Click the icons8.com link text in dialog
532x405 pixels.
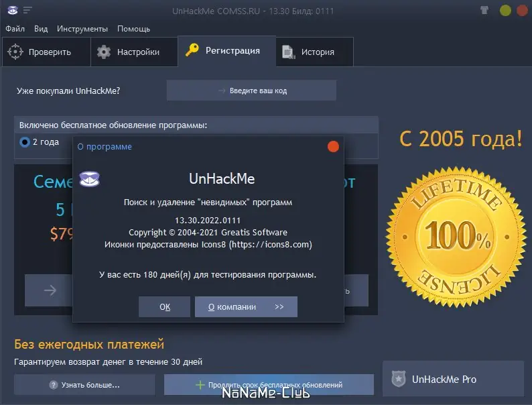(x=271, y=245)
